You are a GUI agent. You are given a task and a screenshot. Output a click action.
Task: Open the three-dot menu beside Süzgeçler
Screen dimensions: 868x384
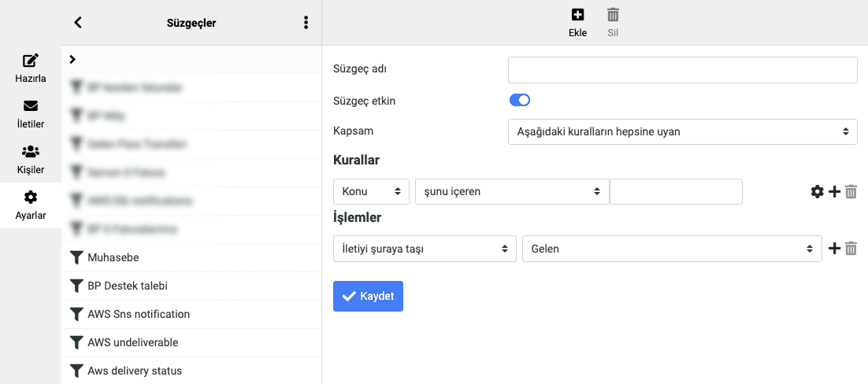coord(306,23)
